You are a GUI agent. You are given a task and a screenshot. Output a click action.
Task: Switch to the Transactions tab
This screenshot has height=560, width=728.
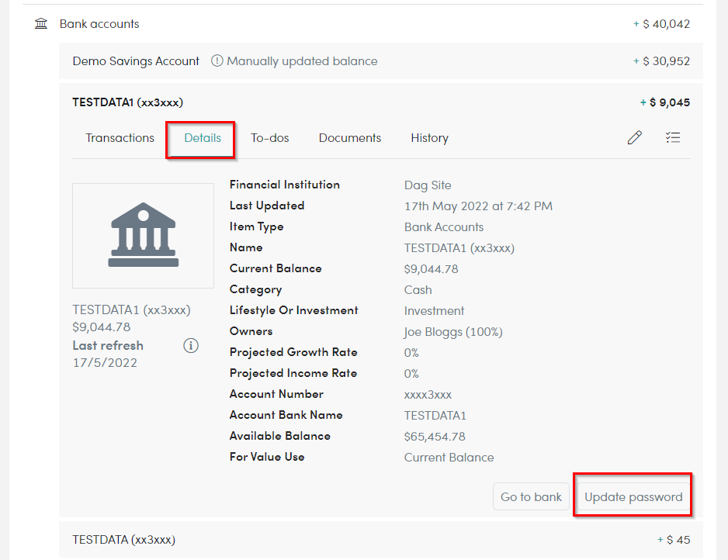[x=120, y=138]
